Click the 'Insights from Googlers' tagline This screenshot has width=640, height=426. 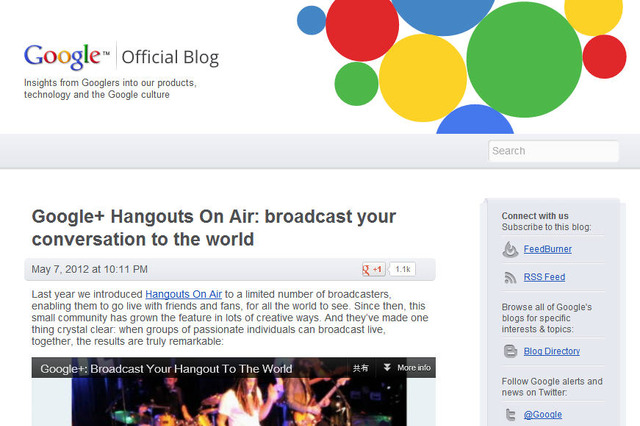pyautogui.click(x=110, y=89)
